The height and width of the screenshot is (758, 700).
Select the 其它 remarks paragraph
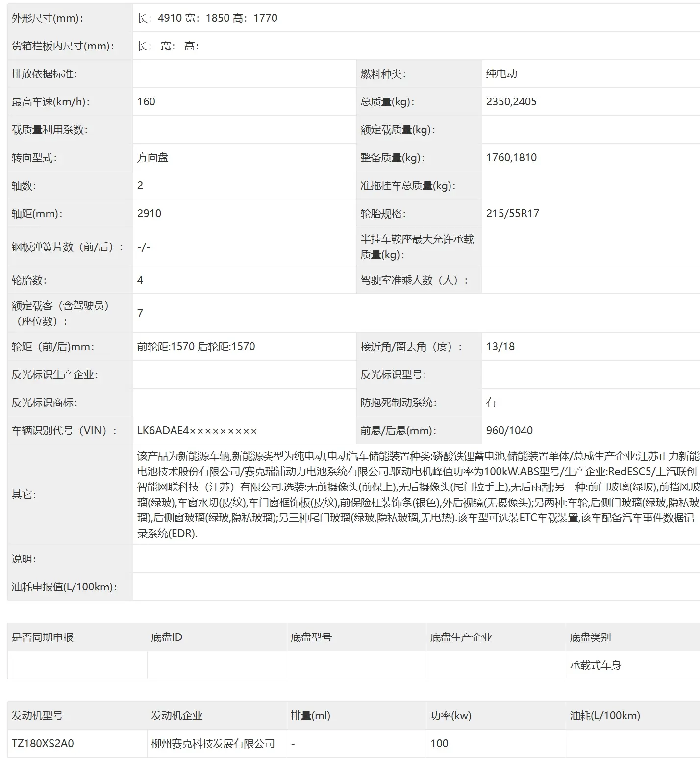(x=418, y=495)
